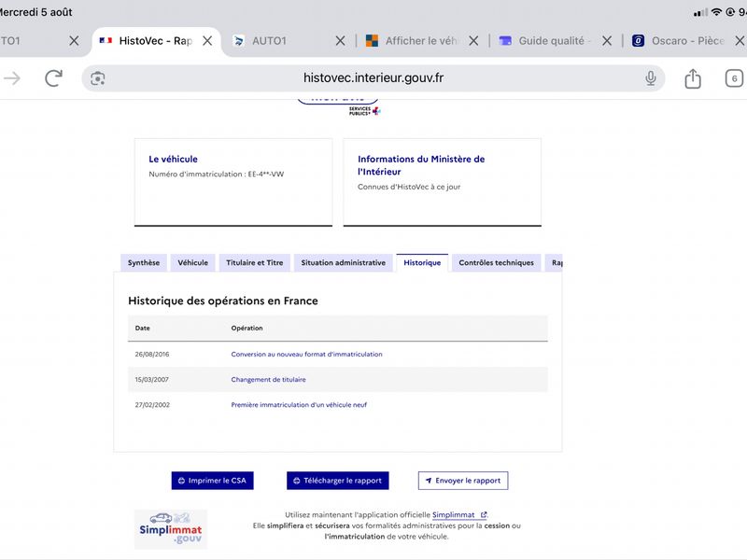This screenshot has width=747, height=560.
Task: Click the Mercredi 5 août date in status bar
Action: click(x=35, y=12)
